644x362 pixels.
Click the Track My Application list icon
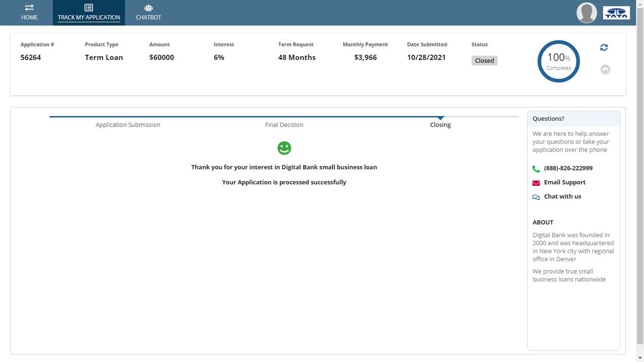pyautogui.click(x=89, y=8)
